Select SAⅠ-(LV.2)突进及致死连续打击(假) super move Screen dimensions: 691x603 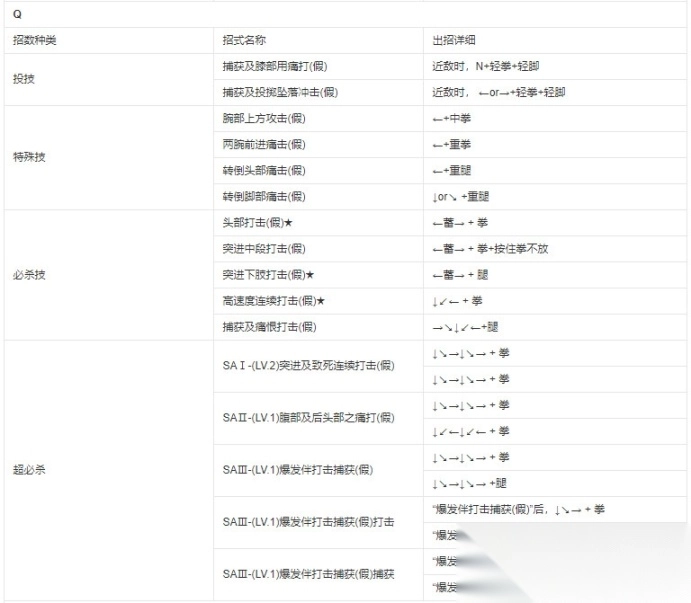click(x=308, y=365)
